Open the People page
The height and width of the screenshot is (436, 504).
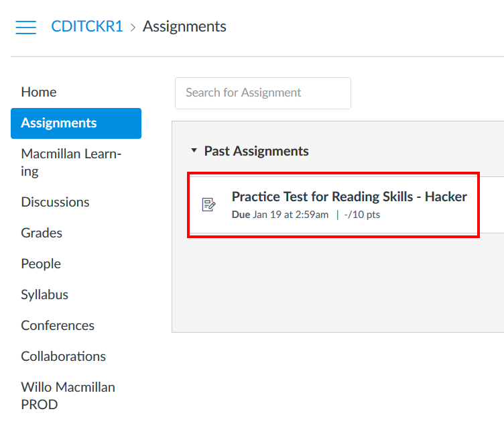[41, 264]
